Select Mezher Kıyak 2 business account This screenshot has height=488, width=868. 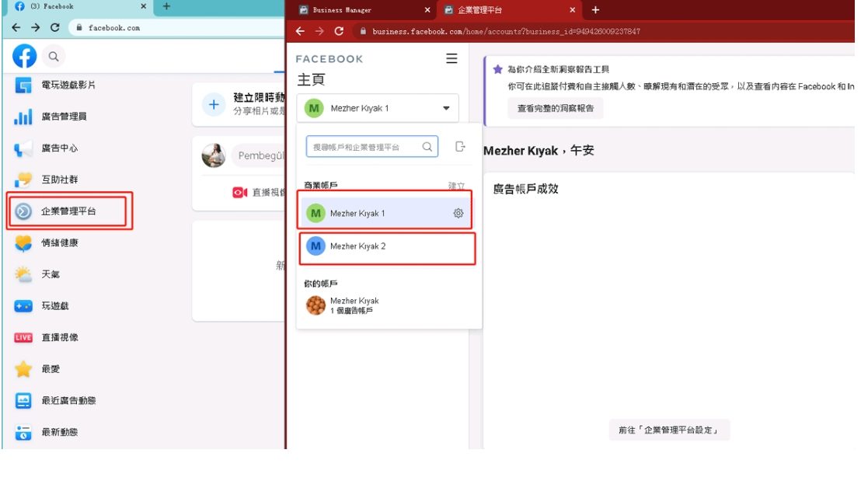pos(387,246)
